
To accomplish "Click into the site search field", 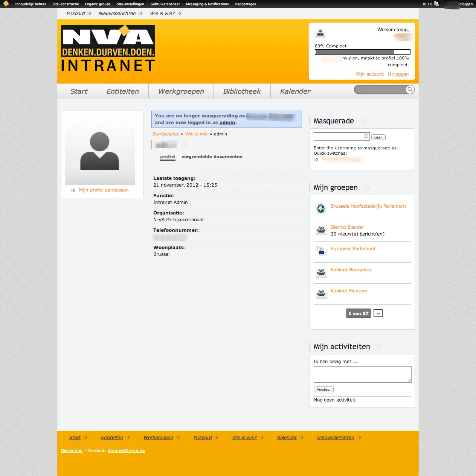I will (380, 90).
